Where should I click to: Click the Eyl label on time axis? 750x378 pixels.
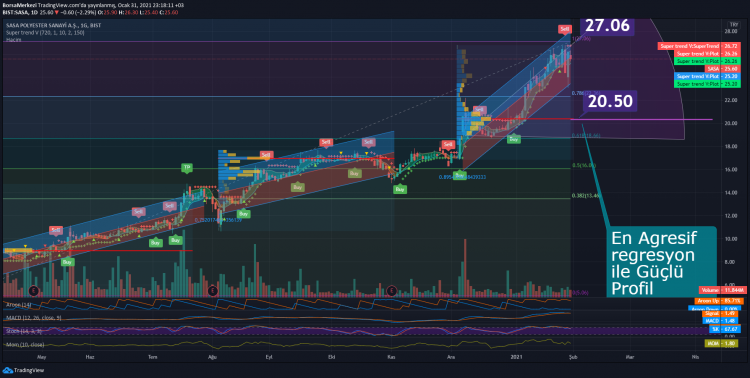coord(268,357)
